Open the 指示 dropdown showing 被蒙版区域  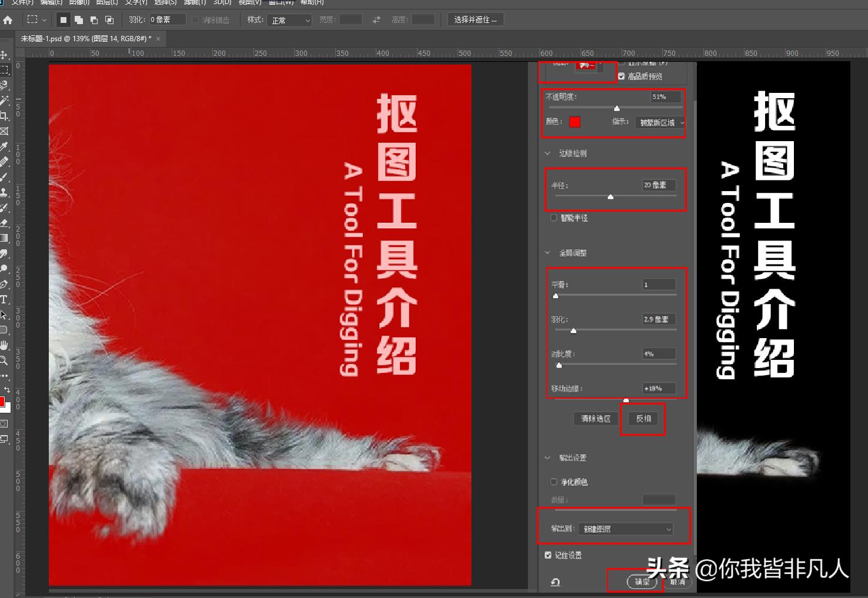659,122
